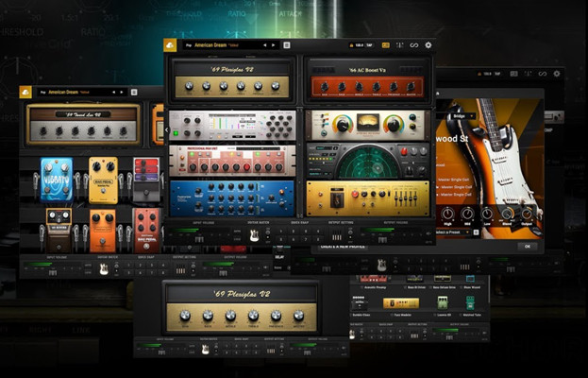Select the gold rack unit with faders
Screen dimensions: 588x378
coord(368,198)
